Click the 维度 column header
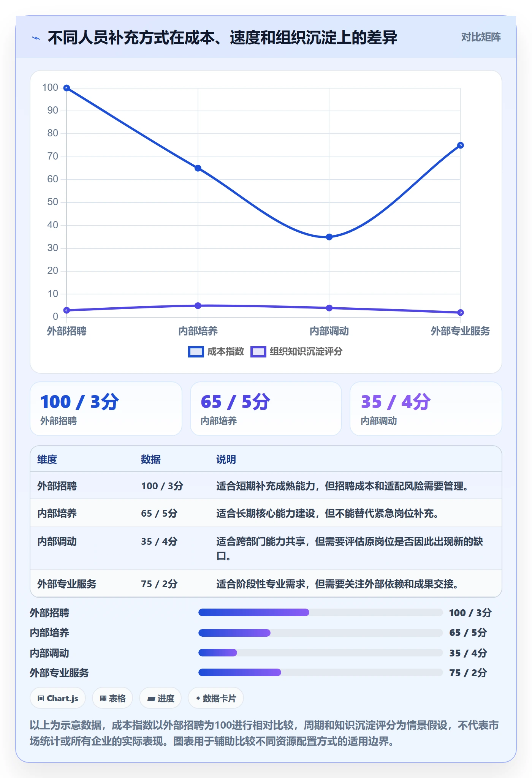532x778 pixels. (47, 459)
